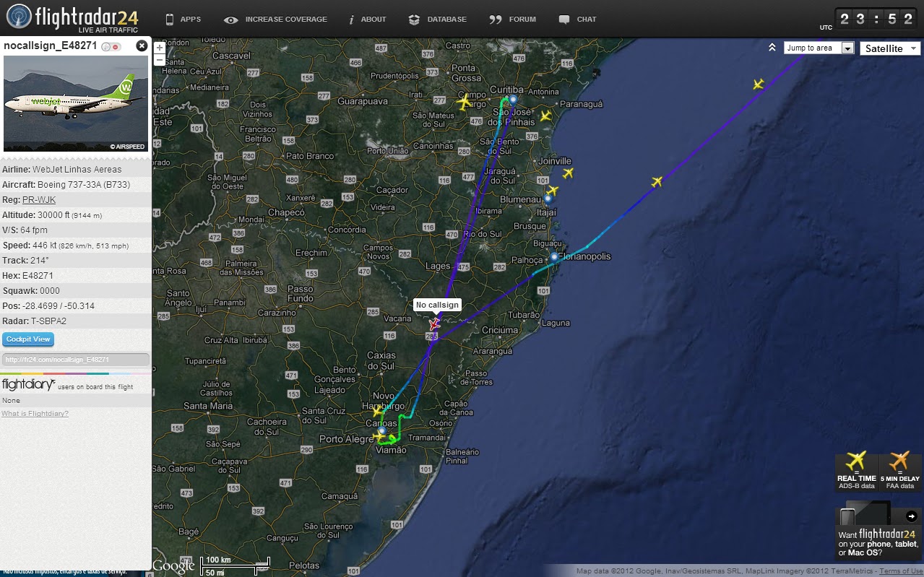Select yellow plane icon near Joinville
The image size is (924, 577).
(x=569, y=173)
